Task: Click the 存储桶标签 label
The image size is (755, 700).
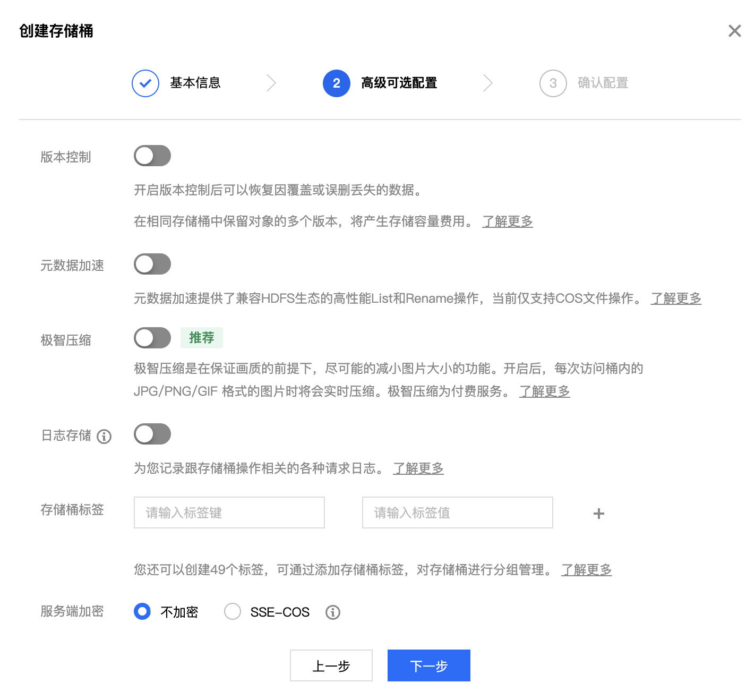Action: 72,510
